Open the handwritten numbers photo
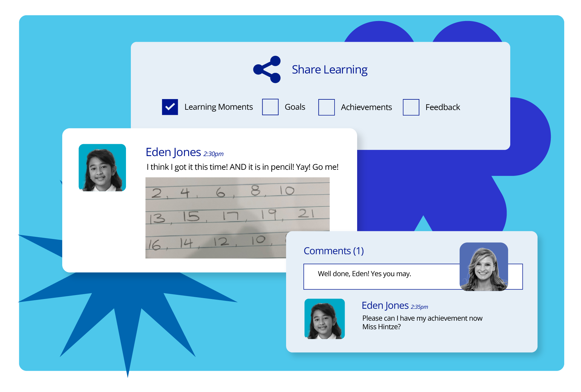Viewport: 581px width, 392px height. coord(237,218)
